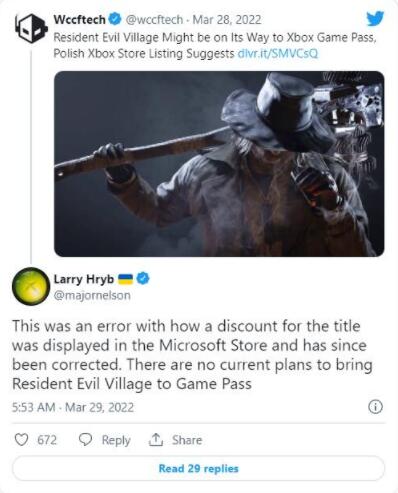Open the Wccftech profile avatar
Screen dimensions: 398x493
click(29, 29)
